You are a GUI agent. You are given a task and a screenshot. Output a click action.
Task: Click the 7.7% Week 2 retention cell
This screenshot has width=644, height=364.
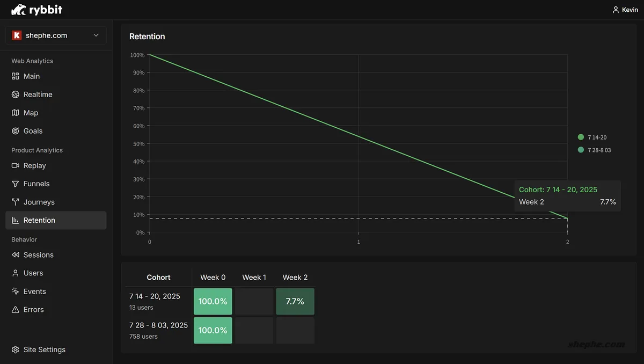point(295,302)
